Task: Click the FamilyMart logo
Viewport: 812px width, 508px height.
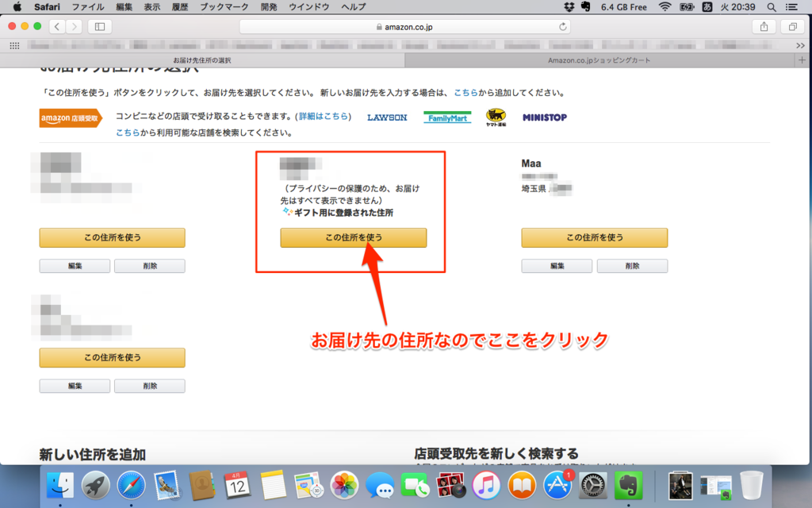Action: pyautogui.click(x=447, y=117)
